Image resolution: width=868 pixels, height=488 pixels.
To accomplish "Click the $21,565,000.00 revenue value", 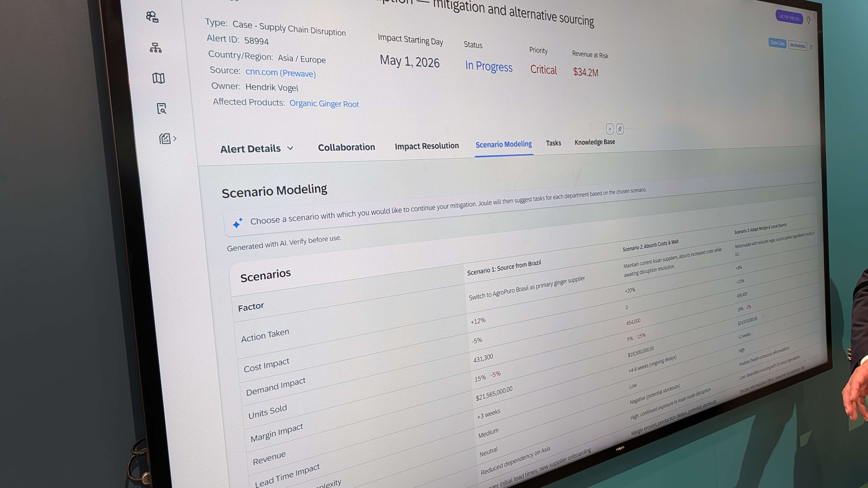I will pyautogui.click(x=494, y=393).
